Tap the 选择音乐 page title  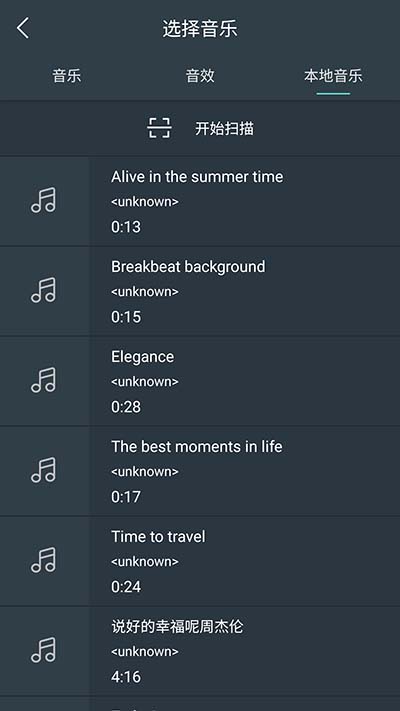[x=200, y=29]
